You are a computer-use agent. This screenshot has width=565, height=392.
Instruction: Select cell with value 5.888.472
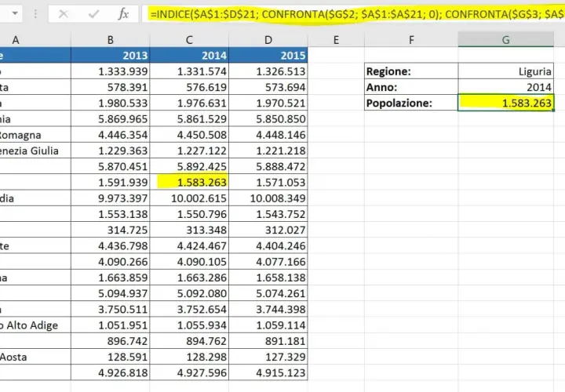(268, 166)
